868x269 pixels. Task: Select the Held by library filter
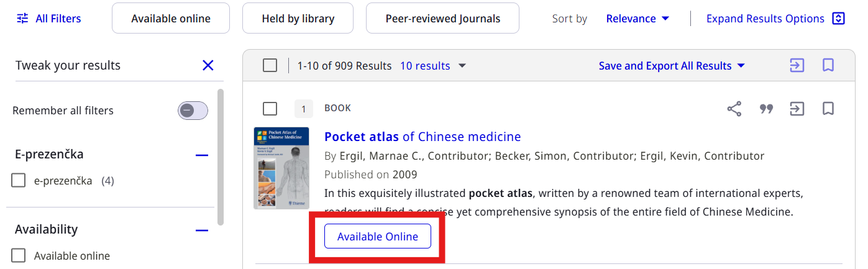[298, 19]
